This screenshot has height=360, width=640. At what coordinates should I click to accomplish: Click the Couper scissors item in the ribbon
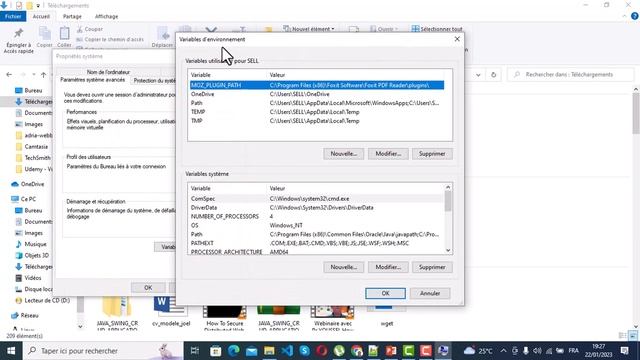89,29
